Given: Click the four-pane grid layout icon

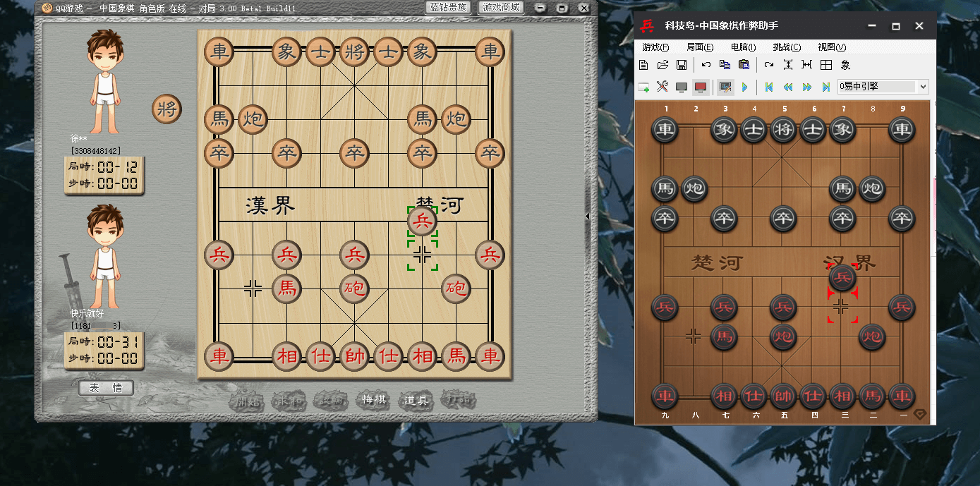Looking at the screenshot, I should 826,65.
